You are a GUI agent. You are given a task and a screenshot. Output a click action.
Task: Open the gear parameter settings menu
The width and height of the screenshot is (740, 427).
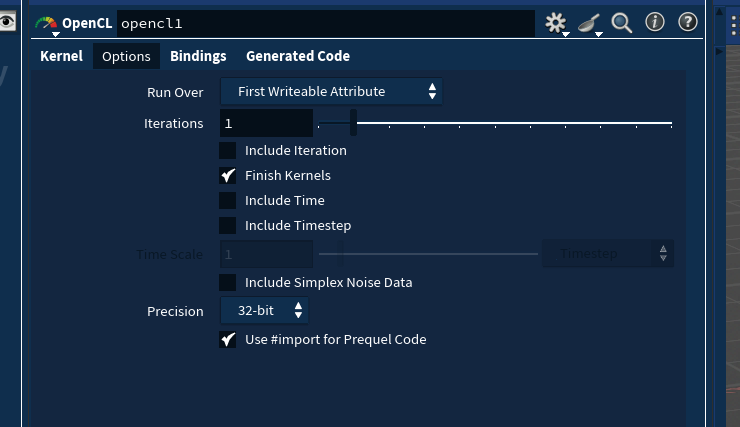(x=555, y=22)
